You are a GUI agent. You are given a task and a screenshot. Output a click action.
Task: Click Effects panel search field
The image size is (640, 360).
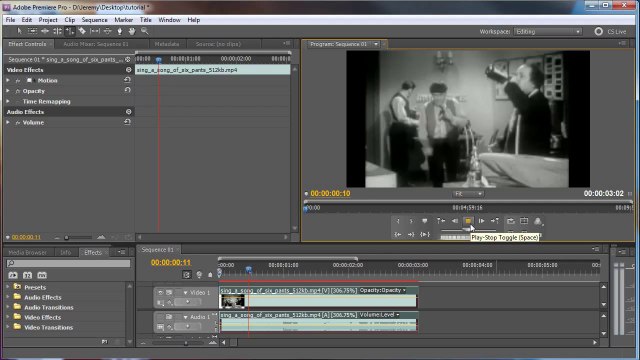[68, 264]
